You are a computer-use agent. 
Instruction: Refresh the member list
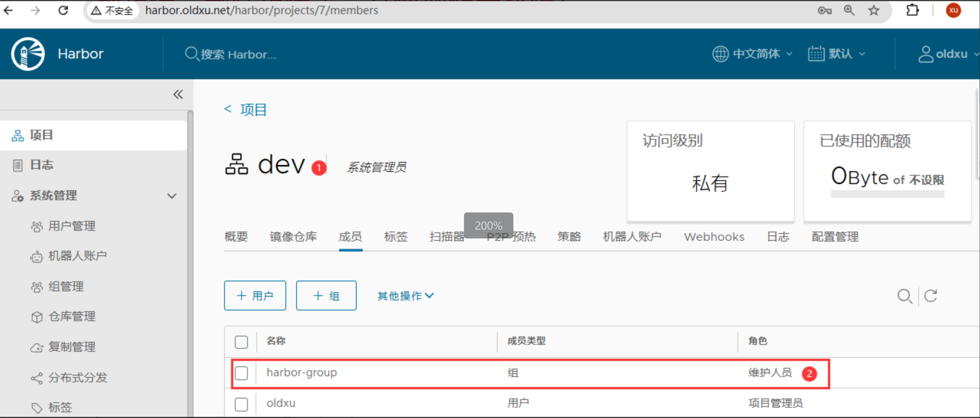(931, 296)
